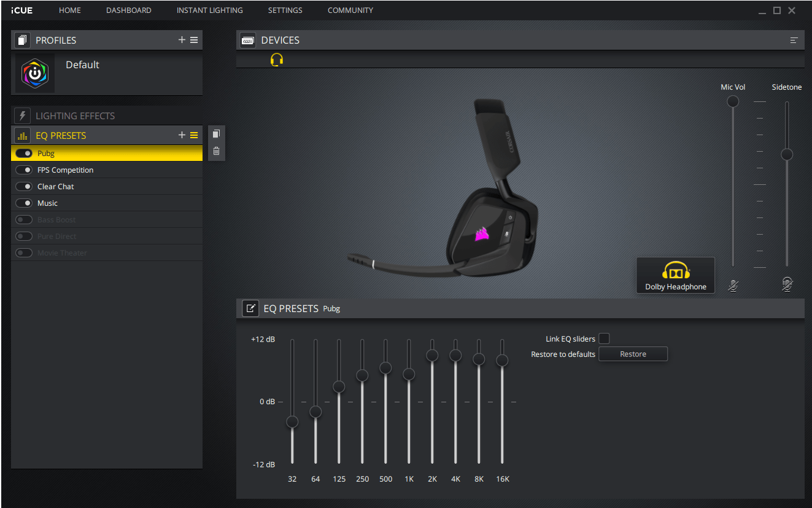Open the PROFILES options menu
Viewport: 812px width, 508px height.
tap(195, 39)
